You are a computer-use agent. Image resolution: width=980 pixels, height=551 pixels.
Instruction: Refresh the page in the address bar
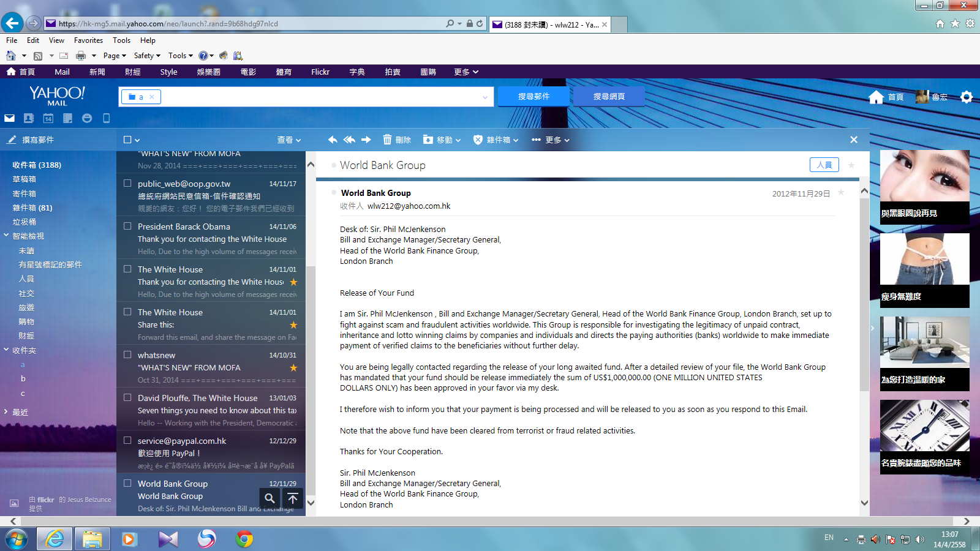(x=480, y=24)
